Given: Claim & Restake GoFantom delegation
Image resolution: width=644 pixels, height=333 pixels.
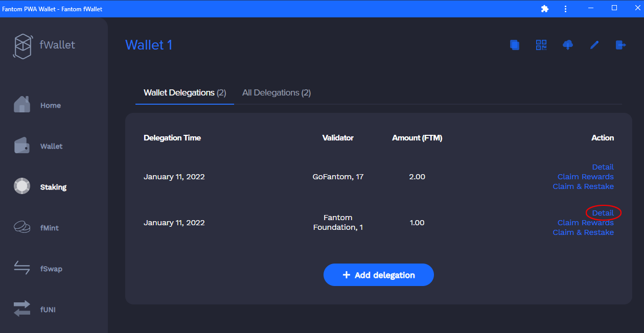Looking at the screenshot, I should tap(583, 186).
